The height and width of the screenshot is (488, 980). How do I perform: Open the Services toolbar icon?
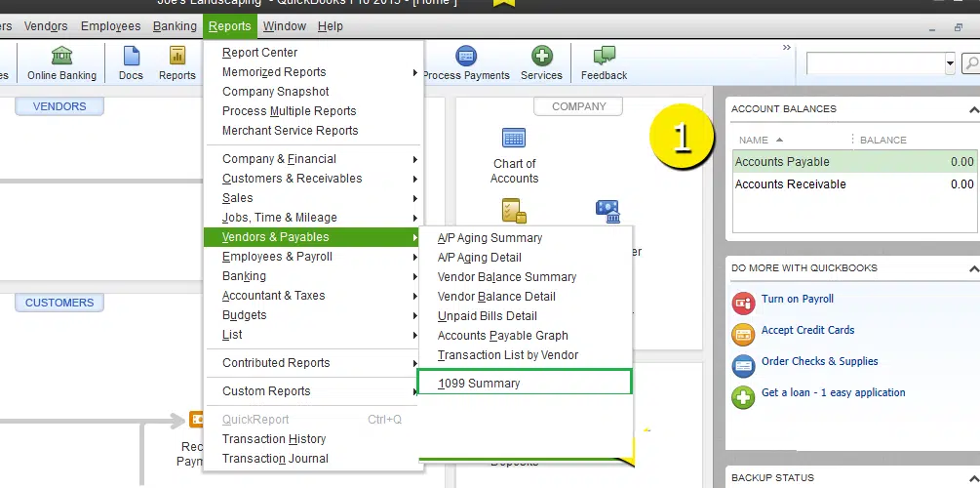point(541,63)
